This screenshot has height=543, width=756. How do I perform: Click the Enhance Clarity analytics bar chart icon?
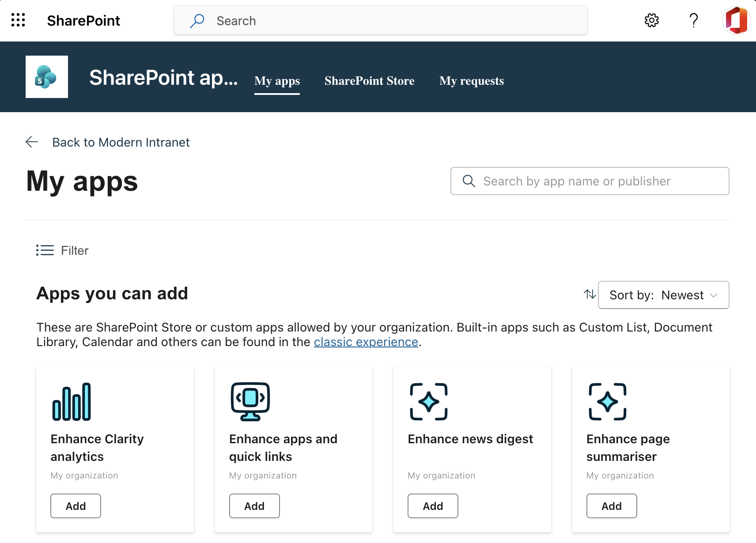71,401
